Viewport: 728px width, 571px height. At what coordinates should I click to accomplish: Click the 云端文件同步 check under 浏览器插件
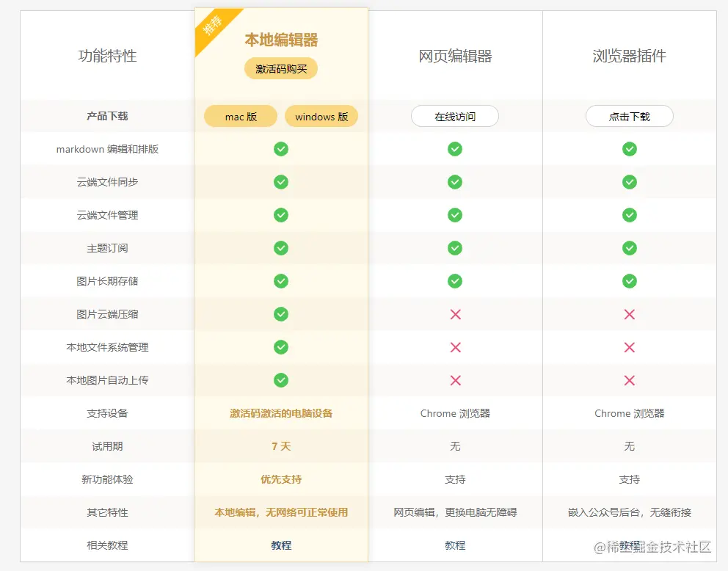pos(630,182)
